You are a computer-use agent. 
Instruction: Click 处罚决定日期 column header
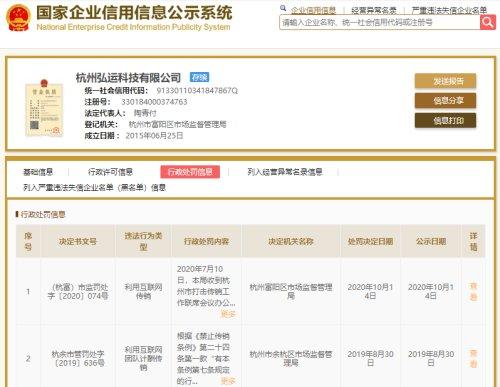(x=370, y=241)
